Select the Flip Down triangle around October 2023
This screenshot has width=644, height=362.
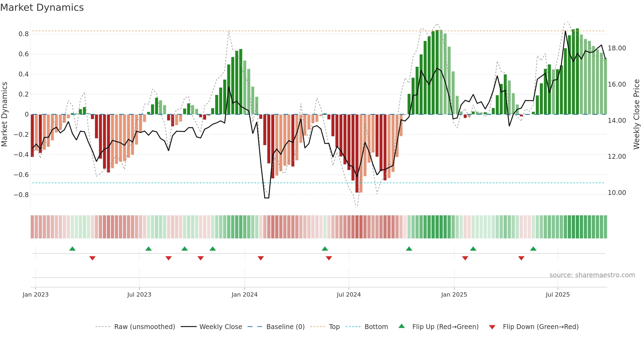pyautogui.click(x=201, y=258)
